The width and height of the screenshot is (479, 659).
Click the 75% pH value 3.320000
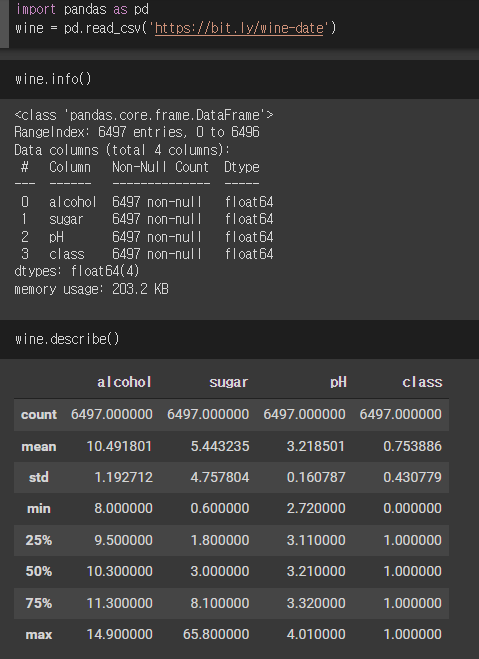[x=316, y=603]
